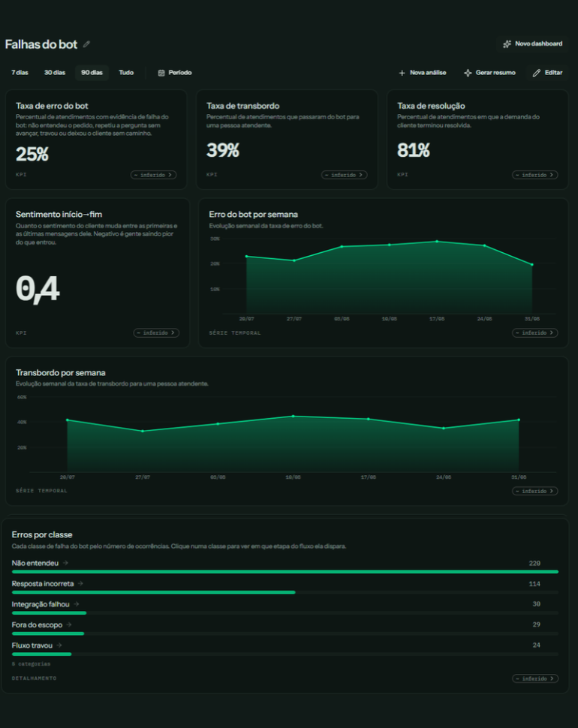Click the arrow icon next to Não entendeu
This screenshot has width=578, height=728.
point(65,563)
